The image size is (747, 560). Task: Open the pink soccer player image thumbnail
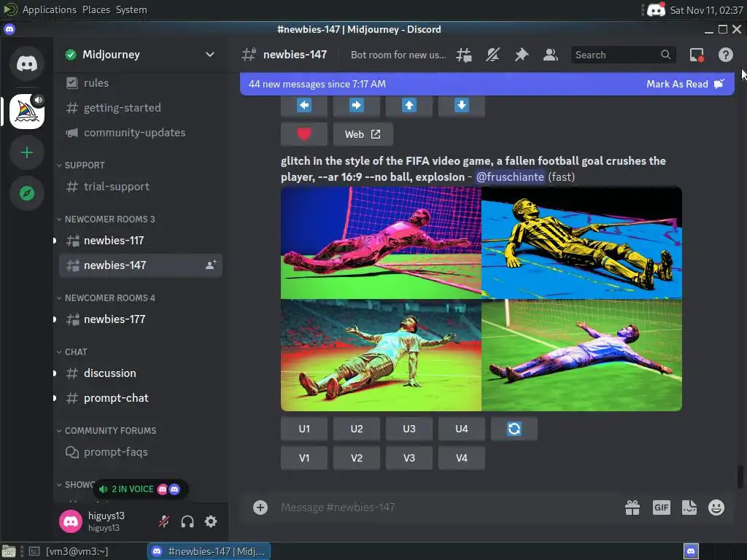(381, 243)
